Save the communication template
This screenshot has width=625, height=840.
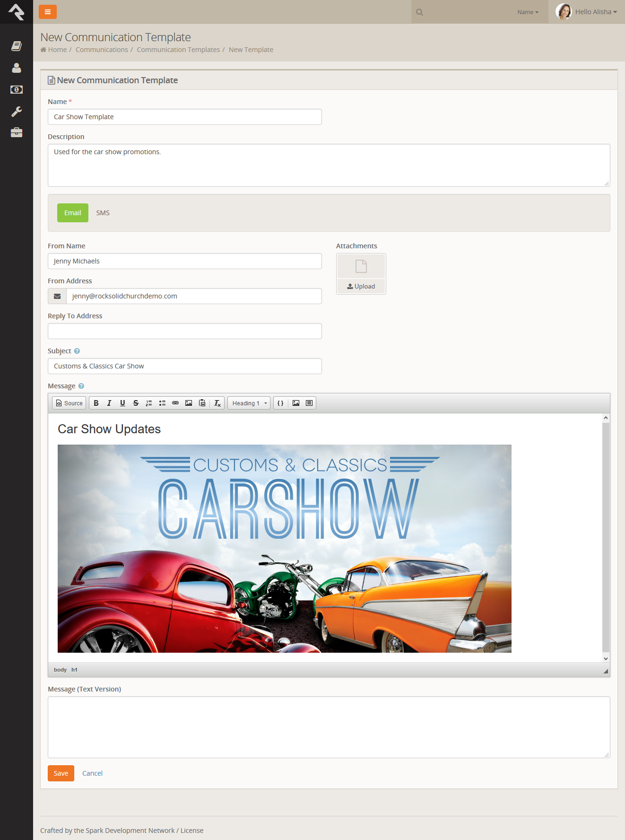click(x=61, y=773)
